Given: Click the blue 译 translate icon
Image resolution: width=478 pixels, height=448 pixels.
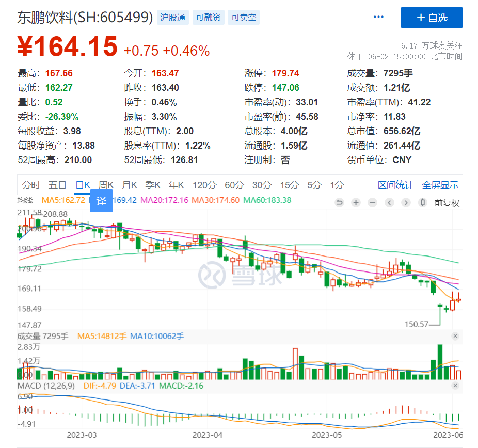Looking at the screenshot, I should (101, 201).
